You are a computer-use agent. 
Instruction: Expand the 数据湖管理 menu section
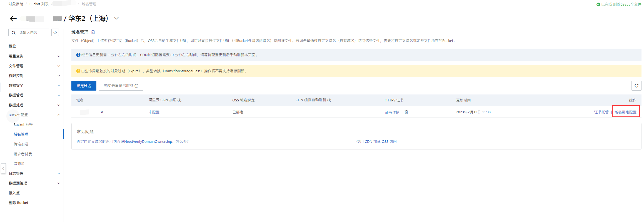tap(59, 183)
